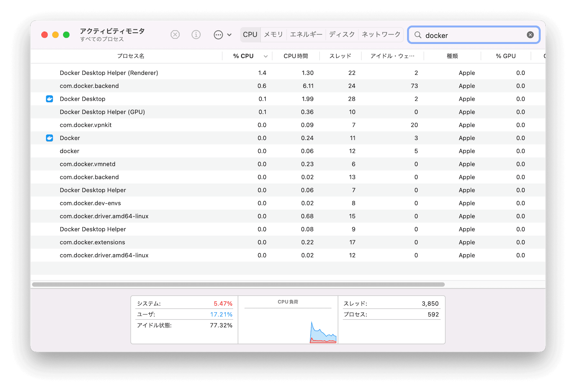Toggle the % CPU sort direction arrow
The height and width of the screenshot is (392, 576).
[266, 56]
